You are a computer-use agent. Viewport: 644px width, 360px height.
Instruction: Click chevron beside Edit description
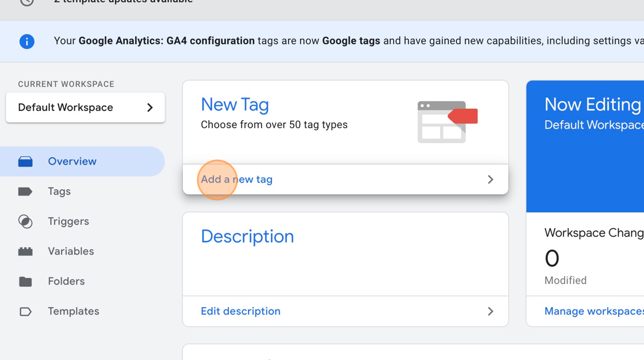[490, 311]
